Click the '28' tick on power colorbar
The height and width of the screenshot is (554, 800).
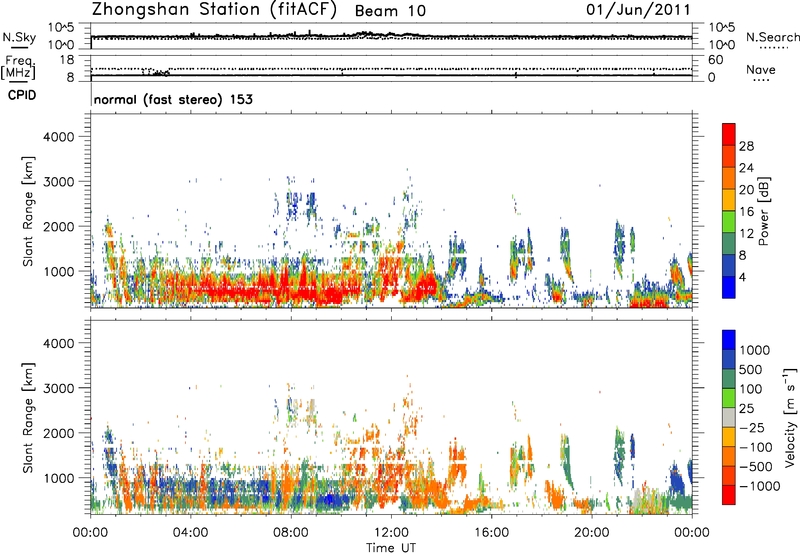pyautogui.click(x=746, y=146)
